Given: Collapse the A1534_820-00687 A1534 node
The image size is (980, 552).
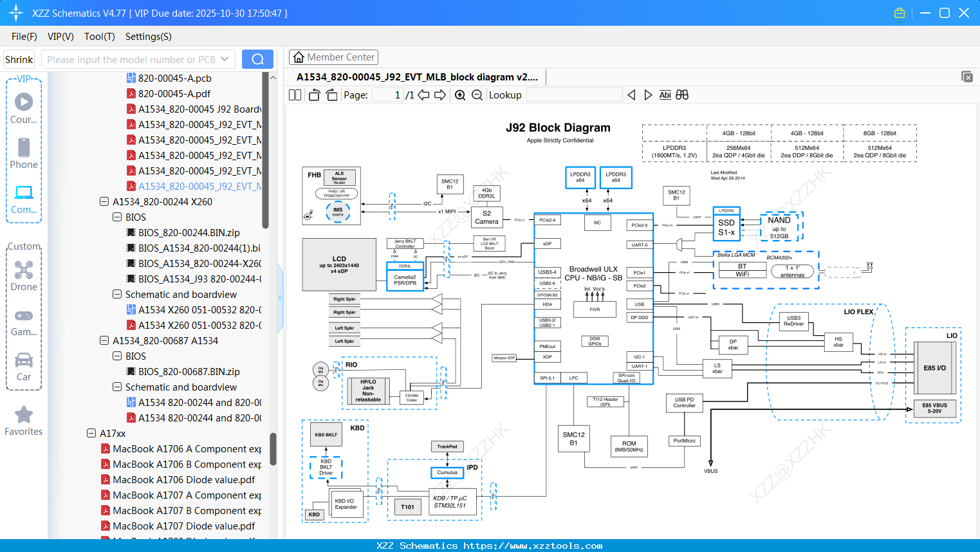Looking at the screenshot, I should click(104, 341).
